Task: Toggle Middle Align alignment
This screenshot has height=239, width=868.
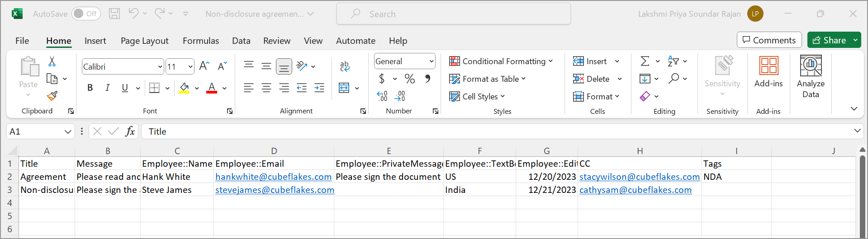Action: (x=266, y=66)
